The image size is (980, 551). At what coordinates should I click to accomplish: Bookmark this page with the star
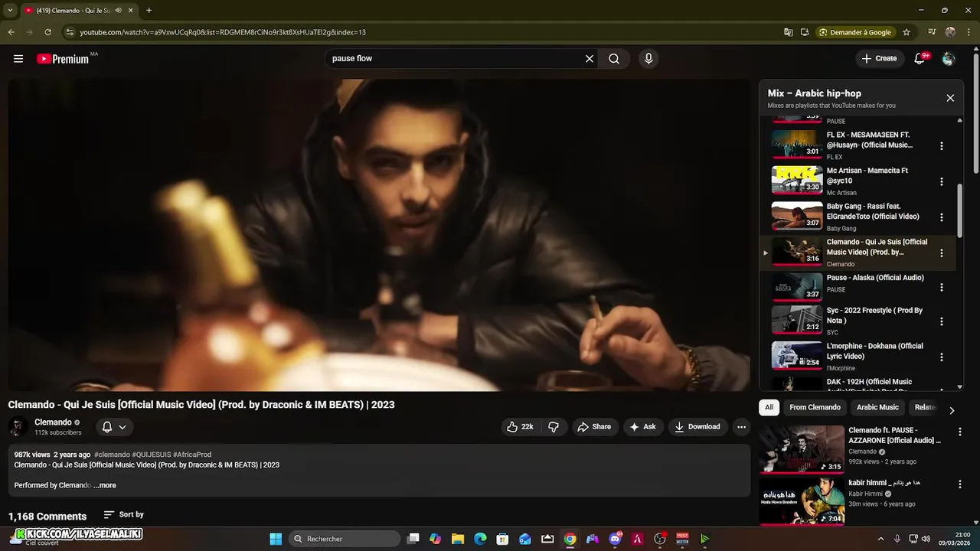click(906, 32)
